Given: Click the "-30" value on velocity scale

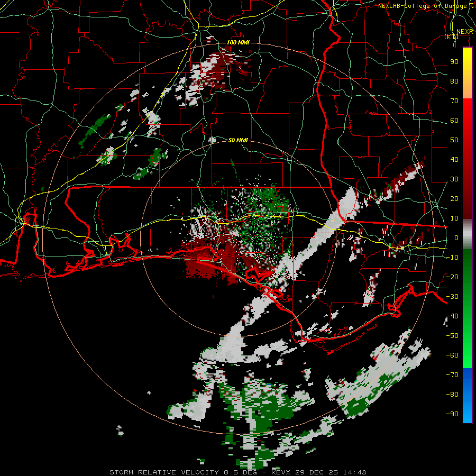Looking at the screenshot, I should coord(452,297).
